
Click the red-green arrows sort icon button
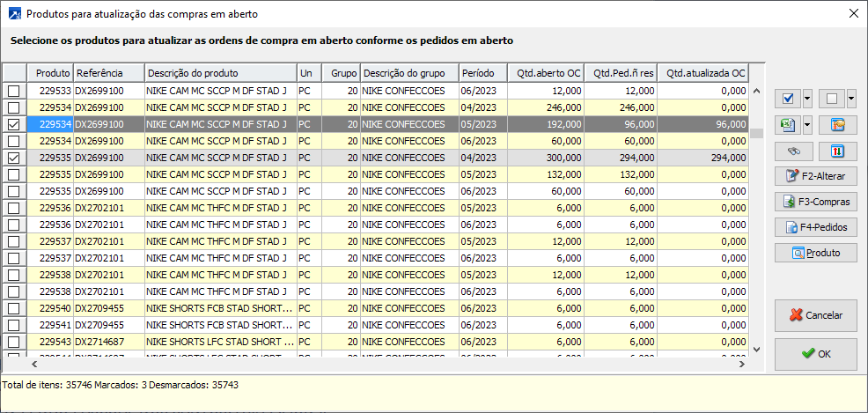837,151
